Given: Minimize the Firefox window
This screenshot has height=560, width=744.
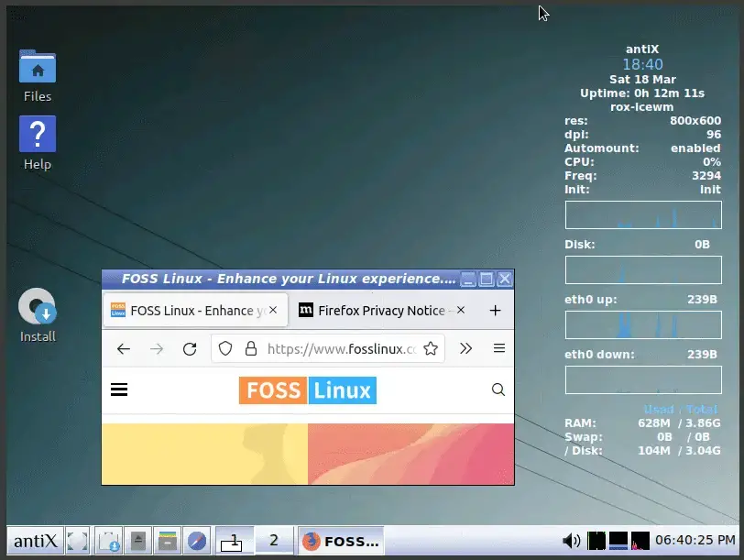Looking at the screenshot, I should pyautogui.click(x=468, y=279).
